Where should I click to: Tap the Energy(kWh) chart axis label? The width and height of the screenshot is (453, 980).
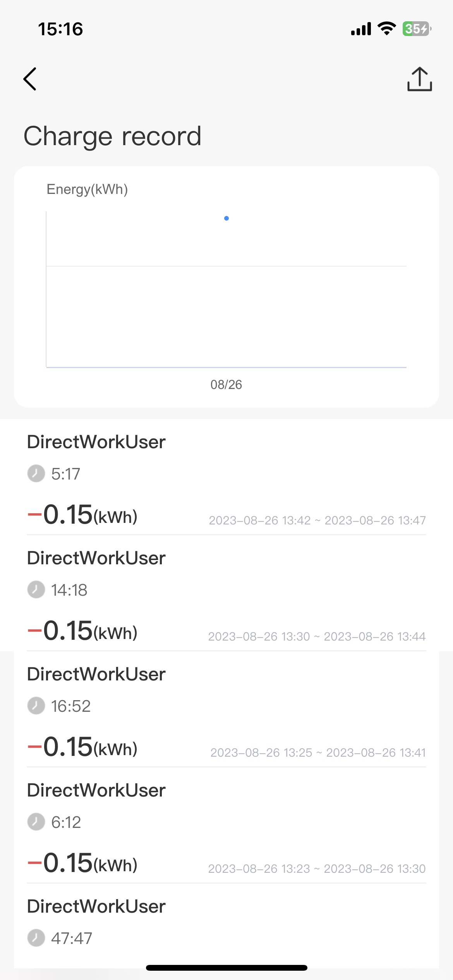pyautogui.click(x=87, y=189)
